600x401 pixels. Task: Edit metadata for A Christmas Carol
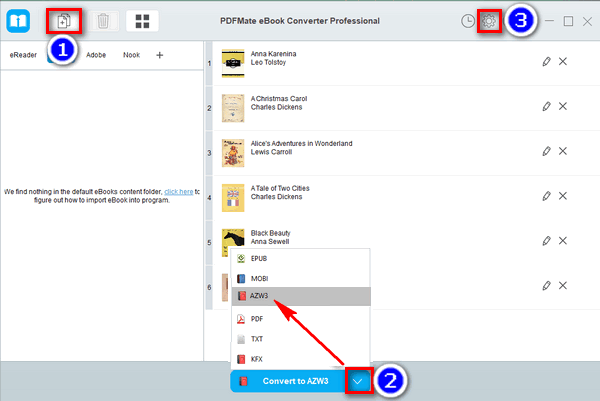(546, 106)
